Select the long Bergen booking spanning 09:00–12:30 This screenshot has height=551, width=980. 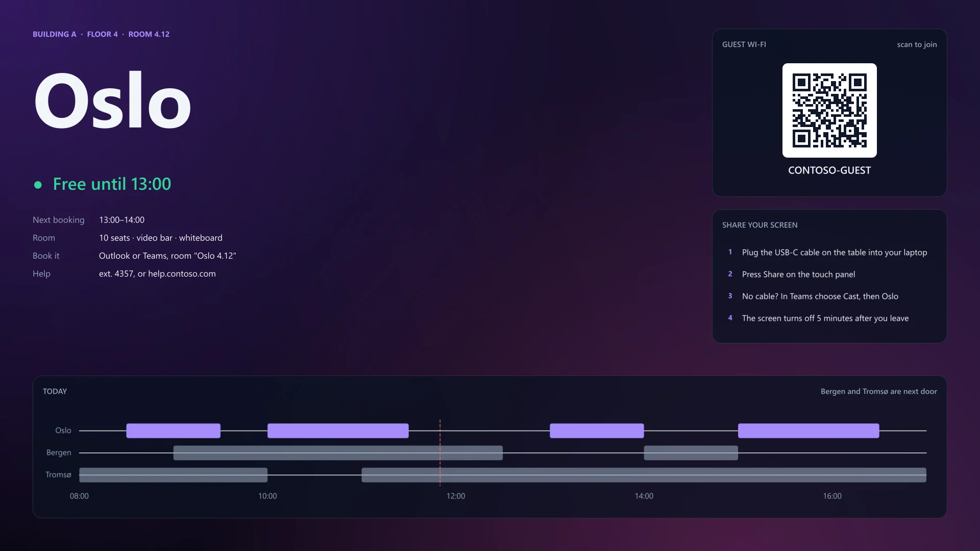pyautogui.click(x=338, y=453)
